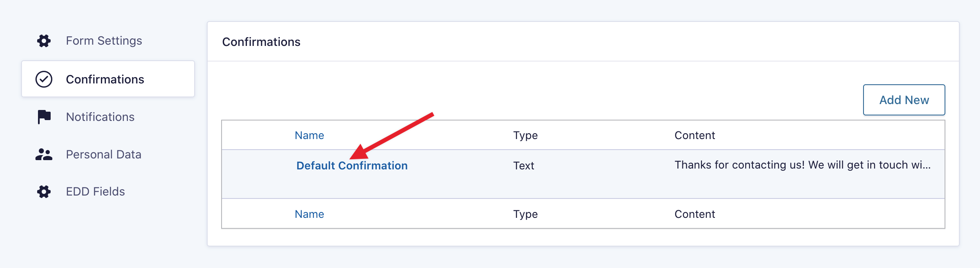Screen dimensions: 980x268
Task: Click the top Content column header
Action: pyautogui.click(x=695, y=135)
